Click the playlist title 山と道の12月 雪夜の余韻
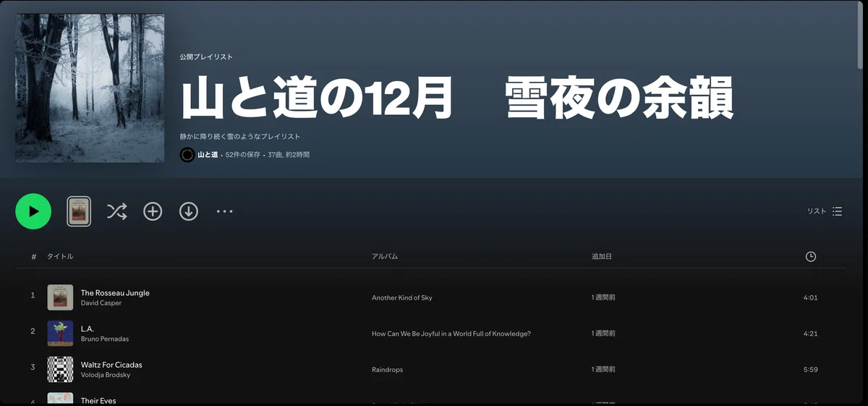Screen dimensions: 868x406 point(457,98)
